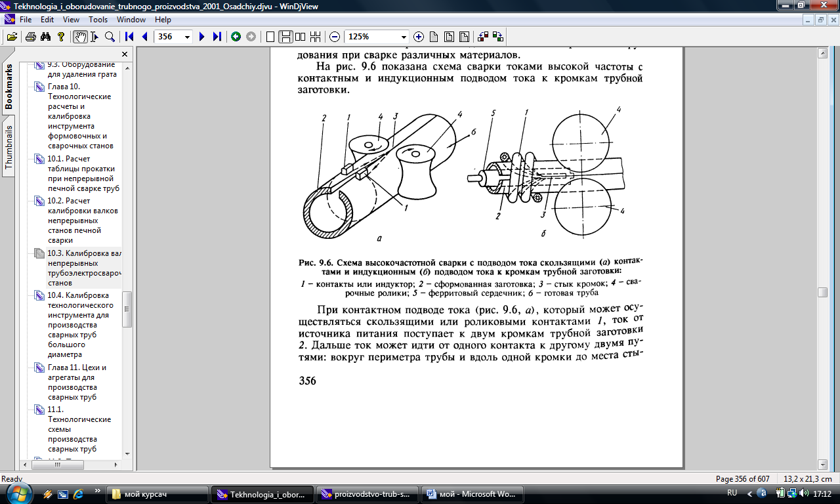The width and height of the screenshot is (840, 504).
Task: Jump to the last page
Action: [217, 37]
